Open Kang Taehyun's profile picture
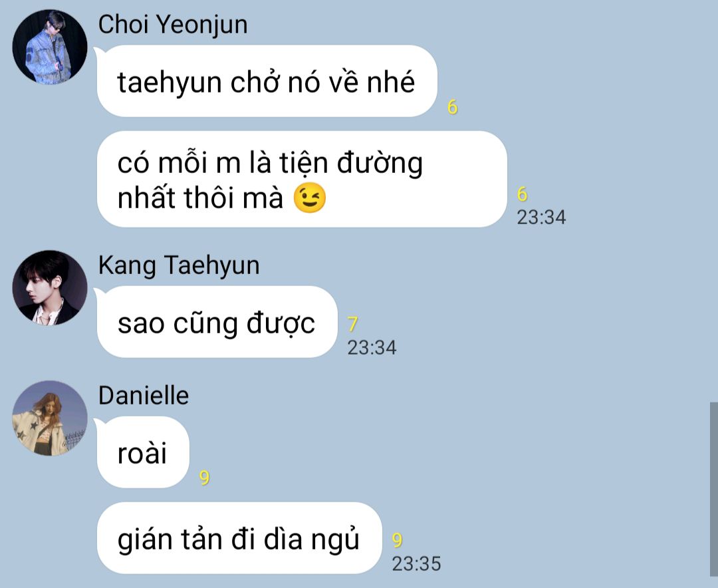This screenshot has height=588, width=718. click(49, 288)
